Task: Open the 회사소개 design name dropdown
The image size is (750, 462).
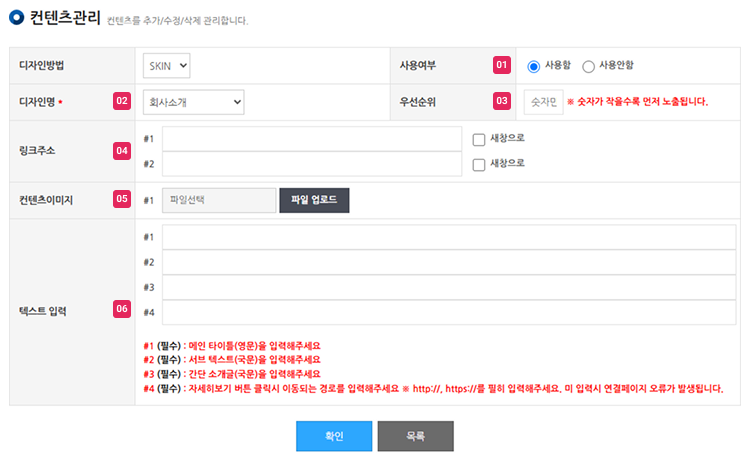Action: pos(194,102)
